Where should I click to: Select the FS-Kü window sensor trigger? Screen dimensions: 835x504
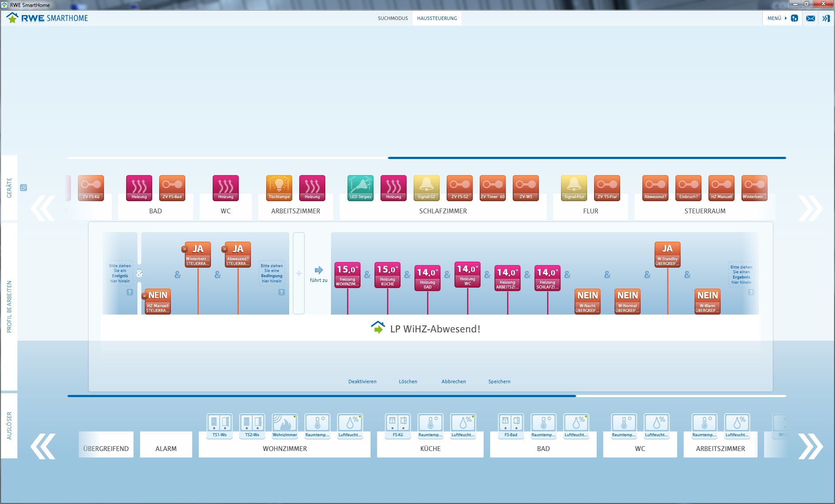click(x=398, y=426)
